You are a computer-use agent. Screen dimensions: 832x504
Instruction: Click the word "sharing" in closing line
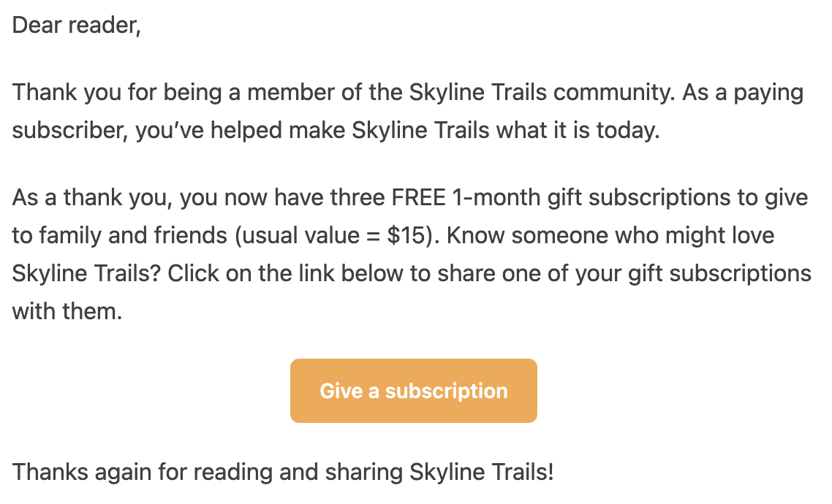[x=364, y=472]
